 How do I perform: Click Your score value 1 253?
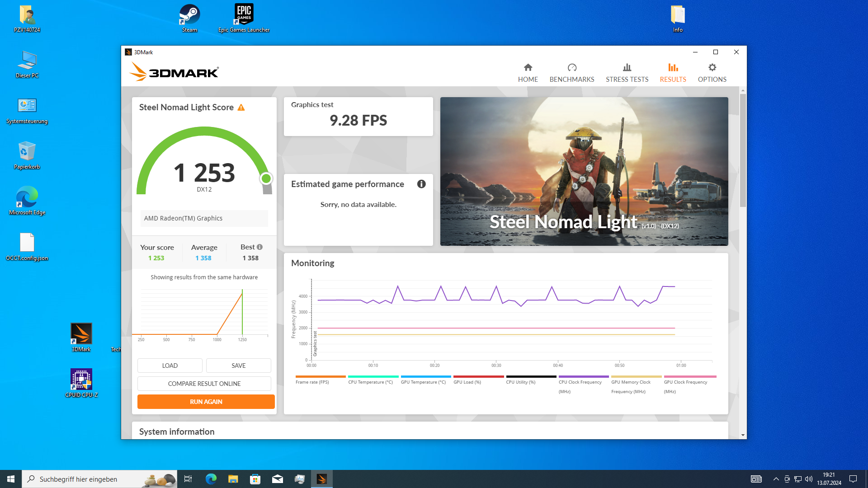pos(156,258)
